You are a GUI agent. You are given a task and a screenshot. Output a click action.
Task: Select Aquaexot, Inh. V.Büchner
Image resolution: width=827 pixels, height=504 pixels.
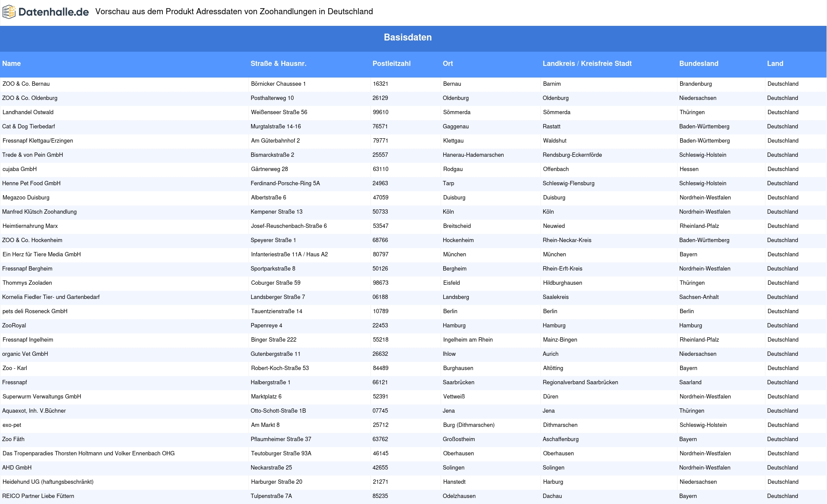[x=34, y=411]
